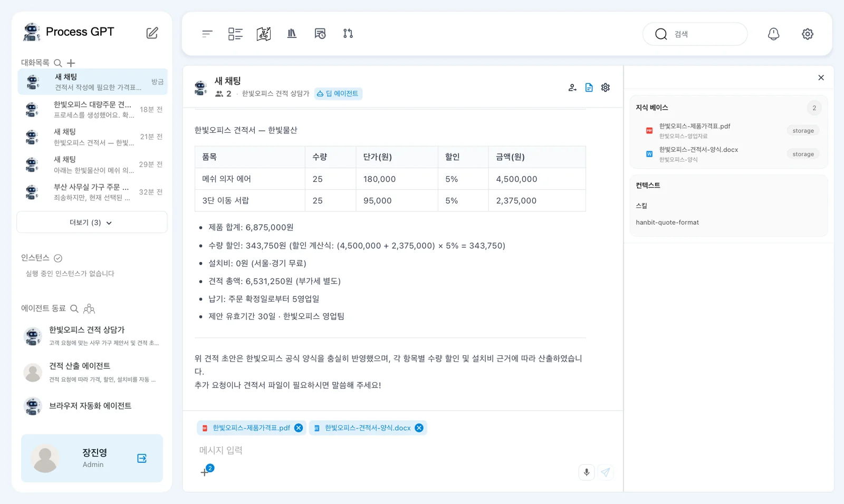Image resolution: width=844 pixels, height=504 pixels.
Task: Select 한빛오피스 견적 상담가 agent
Action: tap(92, 336)
